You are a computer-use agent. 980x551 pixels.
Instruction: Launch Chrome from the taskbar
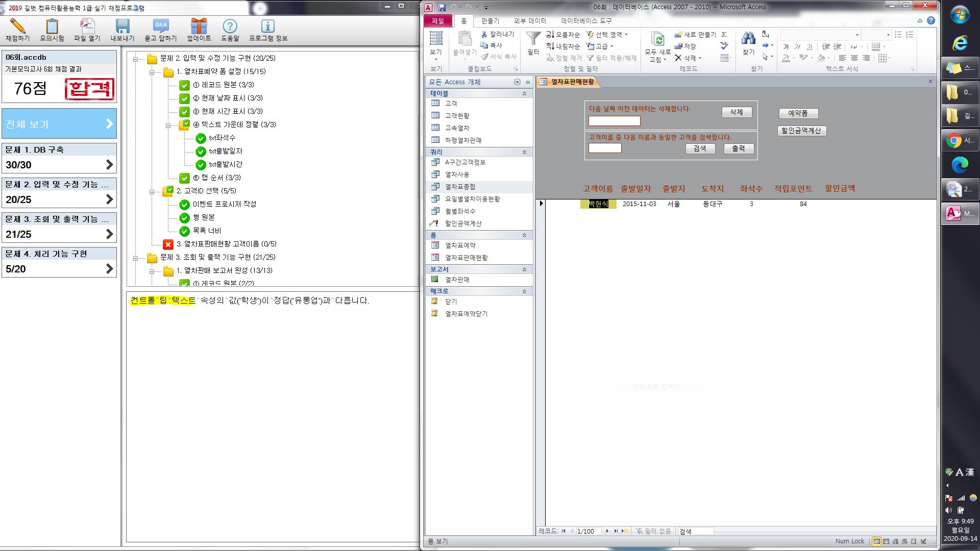point(953,140)
